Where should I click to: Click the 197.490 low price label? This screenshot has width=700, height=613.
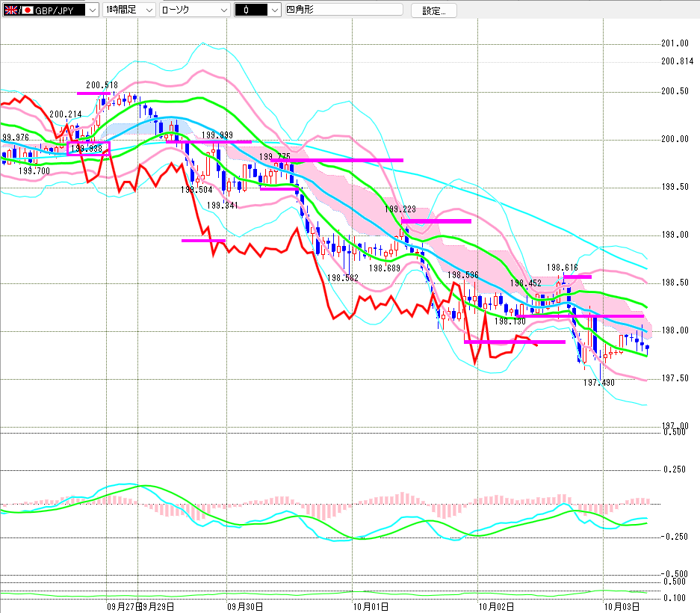pyautogui.click(x=598, y=382)
